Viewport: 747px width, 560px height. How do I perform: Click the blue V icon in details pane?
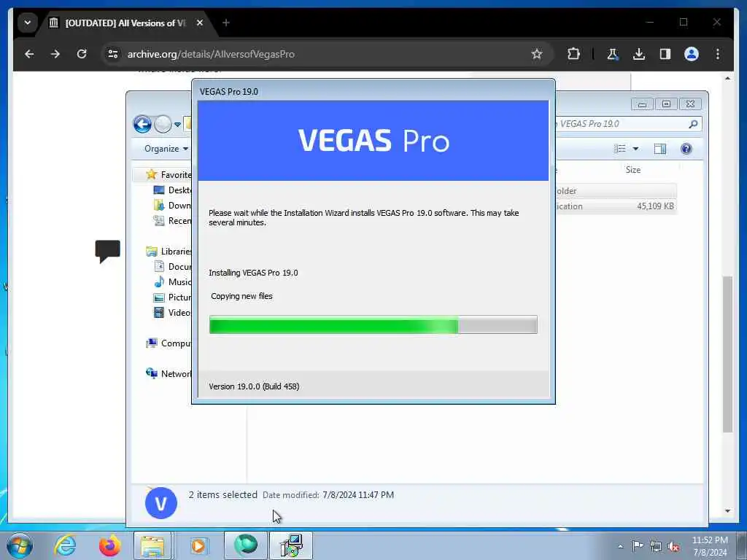[161, 503]
